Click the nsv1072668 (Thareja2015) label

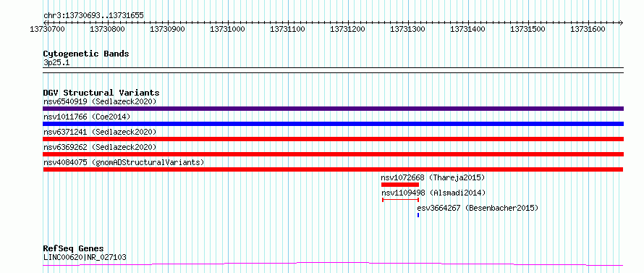433,177
